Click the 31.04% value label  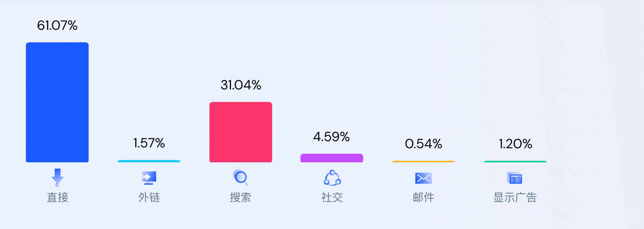click(x=241, y=85)
